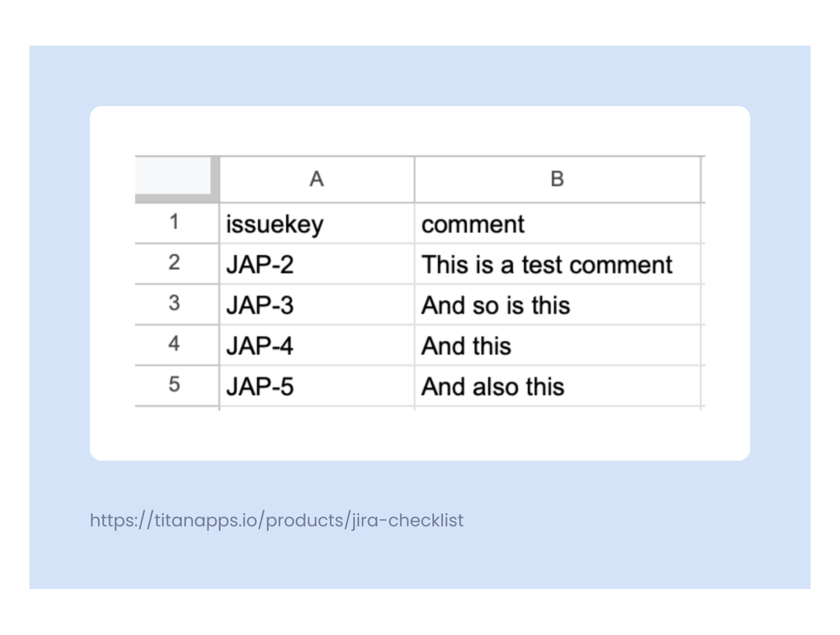The image size is (840, 635).
Task: Select column A header
Action: point(317,179)
